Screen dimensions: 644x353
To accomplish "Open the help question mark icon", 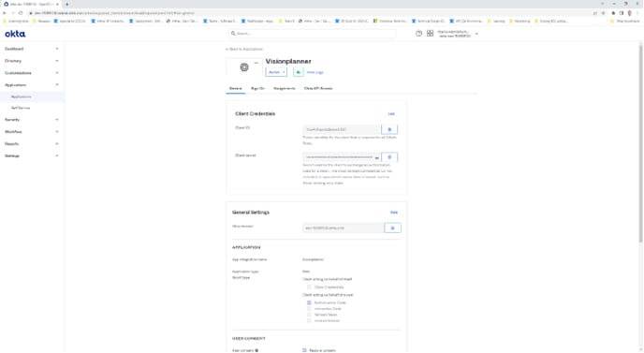I will point(418,34).
